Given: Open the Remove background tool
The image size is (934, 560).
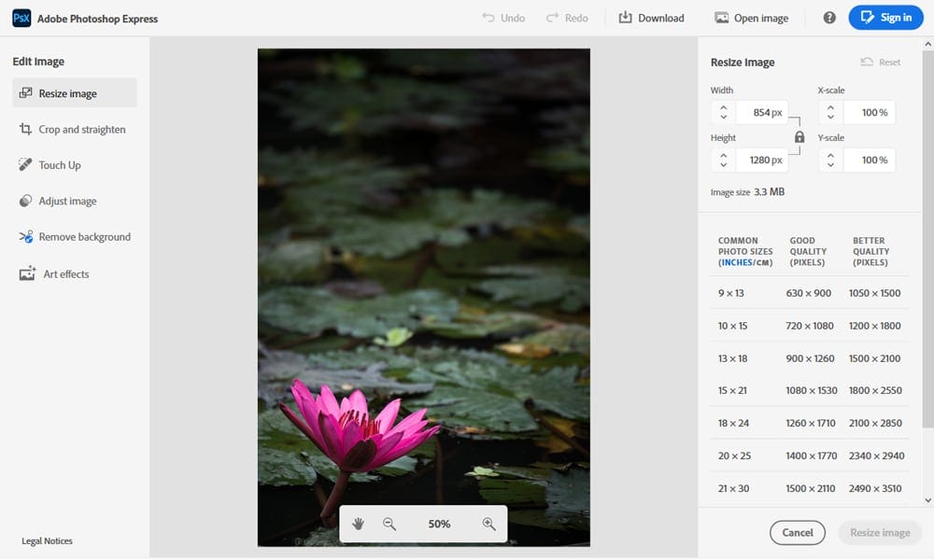Looking at the screenshot, I should 84,236.
